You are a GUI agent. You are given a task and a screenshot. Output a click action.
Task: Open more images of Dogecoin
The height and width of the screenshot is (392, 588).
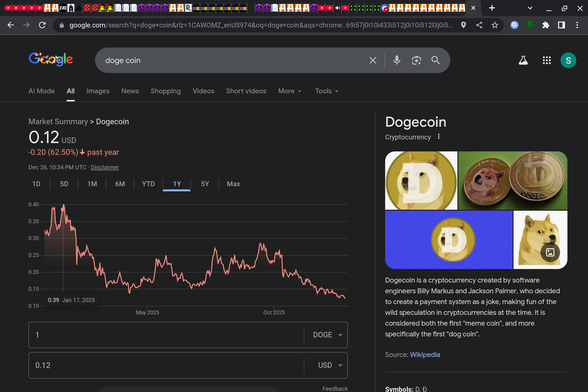click(x=550, y=252)
